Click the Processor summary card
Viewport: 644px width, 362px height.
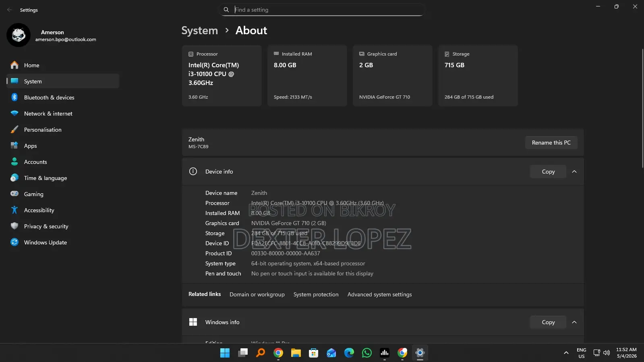pos(222,76)
